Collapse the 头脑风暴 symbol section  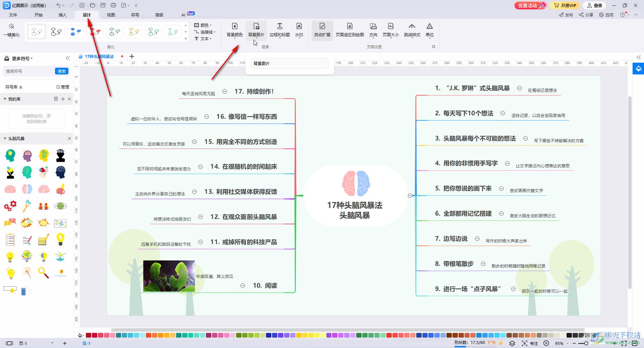[x=5, y=138]
